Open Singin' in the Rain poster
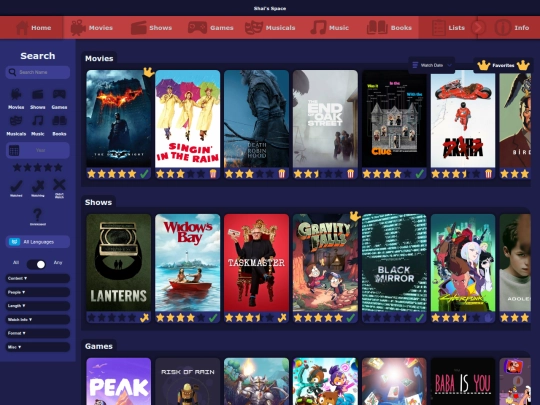The width and height of the screenshot is (540, 405). pyautogui.click(x=188, y=119)
